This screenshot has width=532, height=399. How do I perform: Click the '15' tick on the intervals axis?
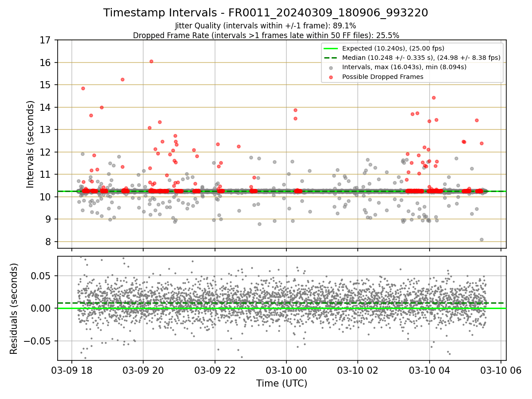(x=47, y=85)
